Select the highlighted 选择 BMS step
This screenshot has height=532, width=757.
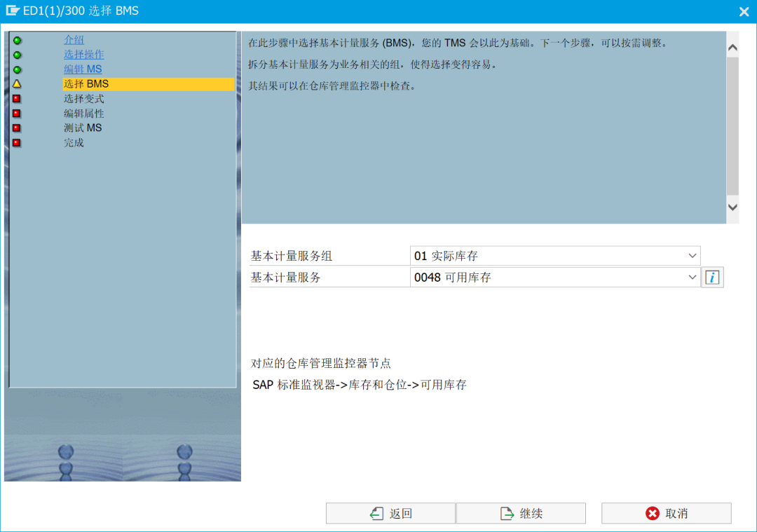(x=148, y=84)
